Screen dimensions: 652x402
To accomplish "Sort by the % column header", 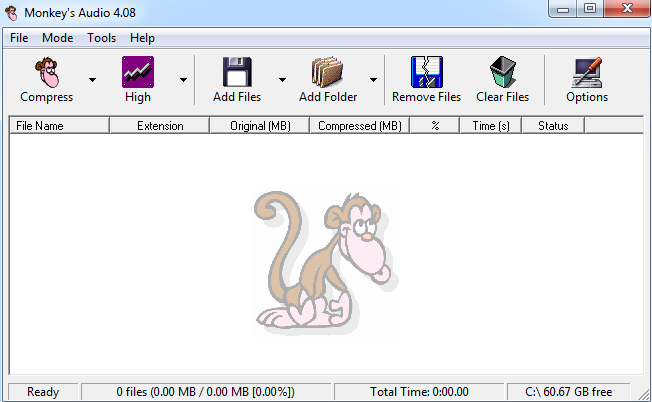I will coord(435,126).
